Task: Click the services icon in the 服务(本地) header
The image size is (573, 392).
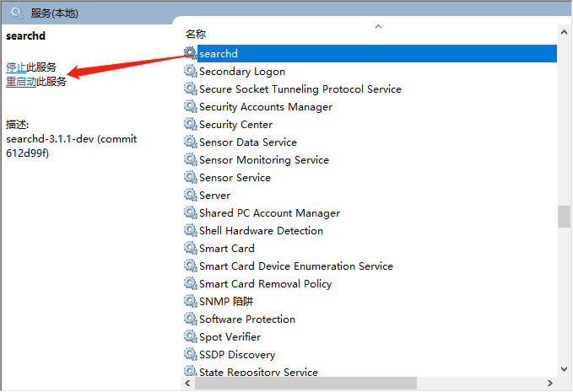Action: [17, 13]
